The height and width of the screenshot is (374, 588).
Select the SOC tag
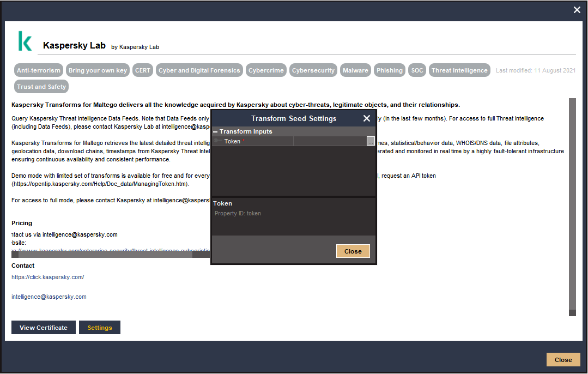417,70
